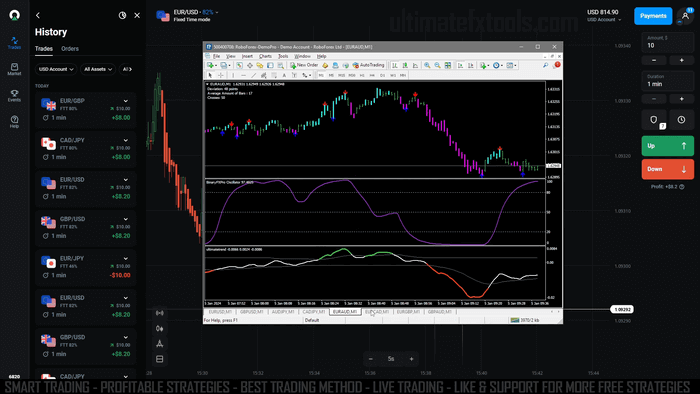Activate the crosshair cursor in MetaTrader

coord(221,75)
